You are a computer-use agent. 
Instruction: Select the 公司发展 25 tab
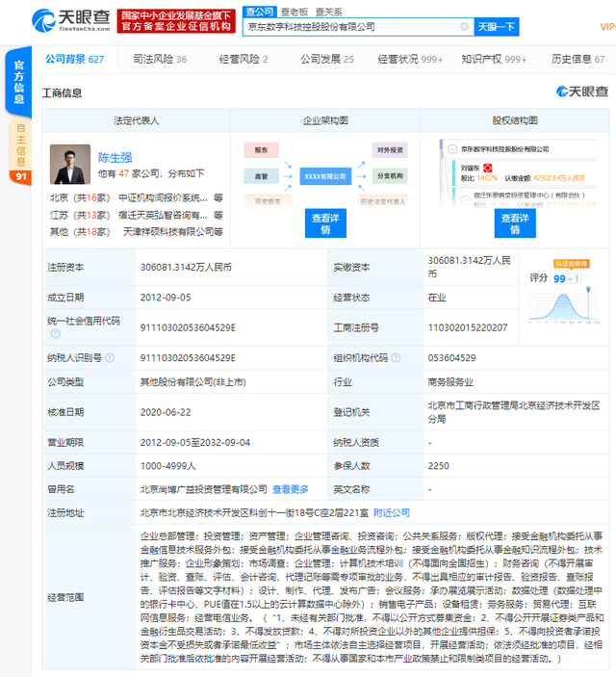tap(327, 59)
